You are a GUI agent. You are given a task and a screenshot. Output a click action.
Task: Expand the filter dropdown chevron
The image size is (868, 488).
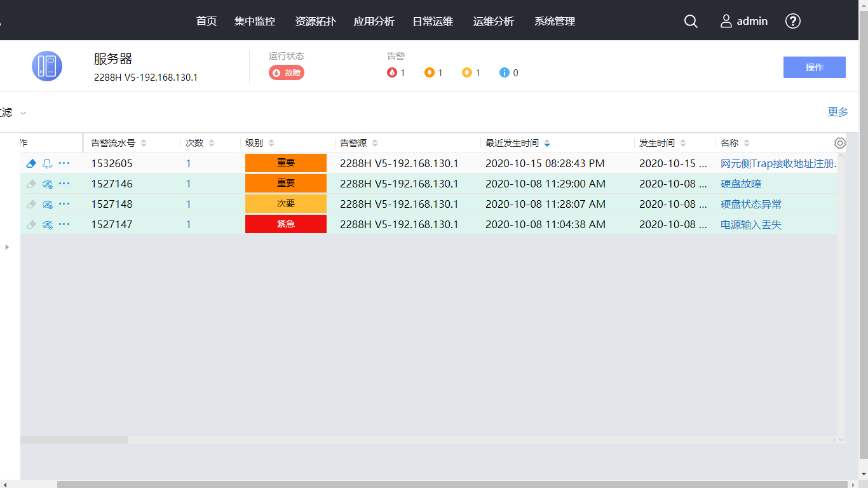pyautogui.click(x=24, y=113)
